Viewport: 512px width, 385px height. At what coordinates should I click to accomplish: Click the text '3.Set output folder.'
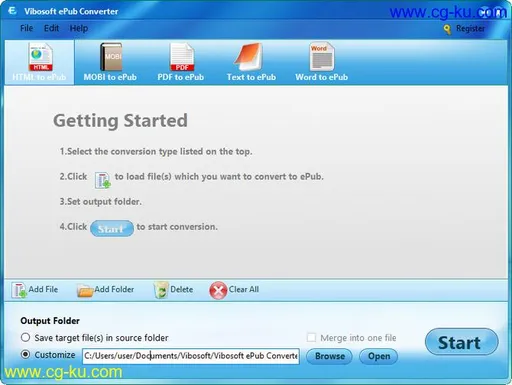[101, 202]
